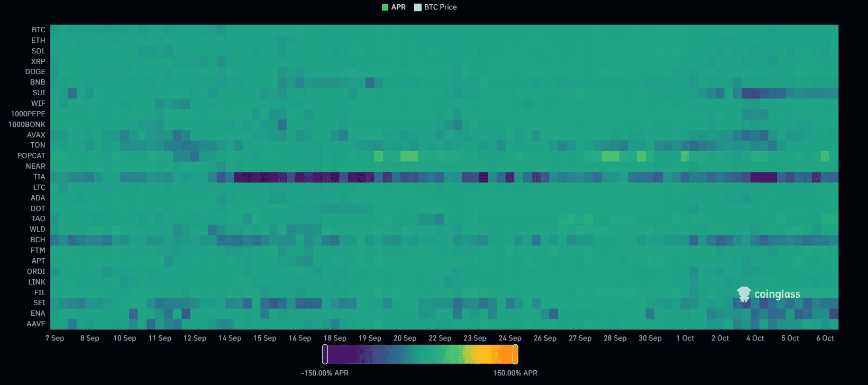Click the 1 Oct date axis label

[685, 338]
